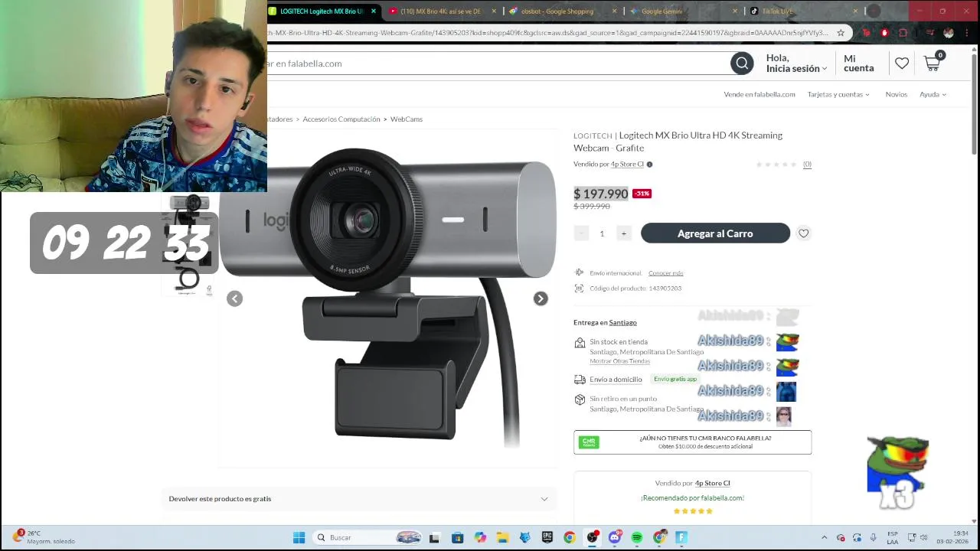
Task: Open the shopping cart icon
Action: (x=933, y=64)
